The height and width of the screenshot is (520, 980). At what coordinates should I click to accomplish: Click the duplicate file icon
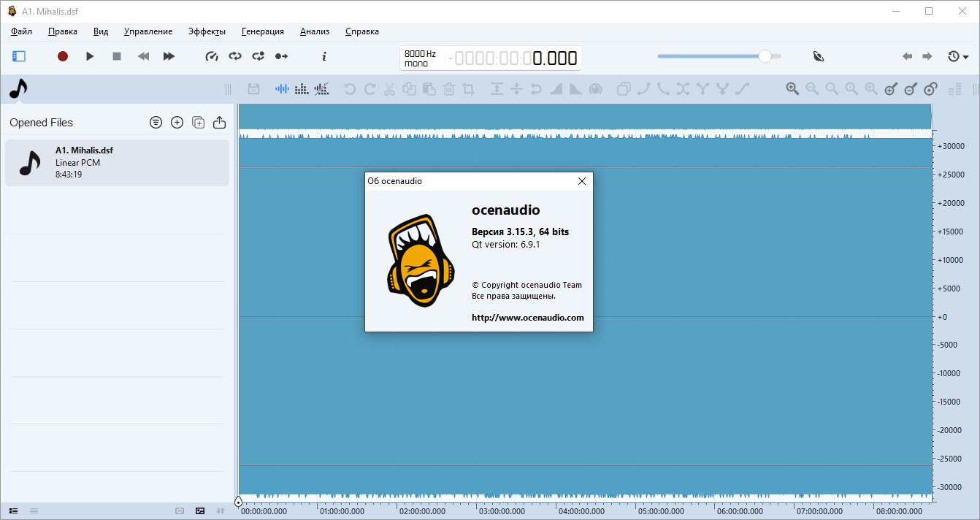click(x=198, y=123)
